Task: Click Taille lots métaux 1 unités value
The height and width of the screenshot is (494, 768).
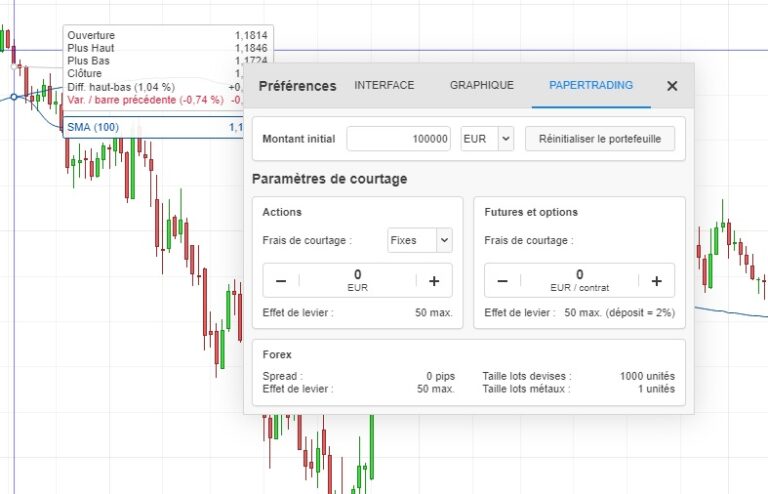Action: 656,389
